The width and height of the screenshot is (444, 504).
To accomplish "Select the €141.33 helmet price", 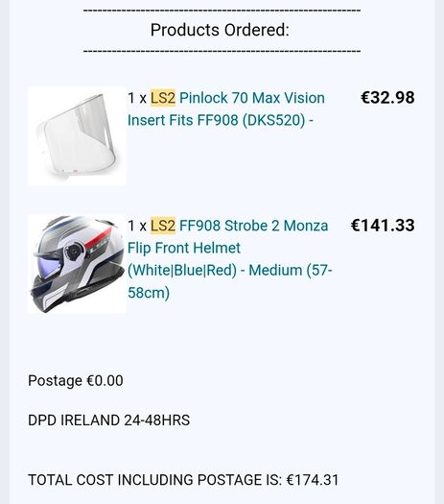I will (x=383, y=226).
